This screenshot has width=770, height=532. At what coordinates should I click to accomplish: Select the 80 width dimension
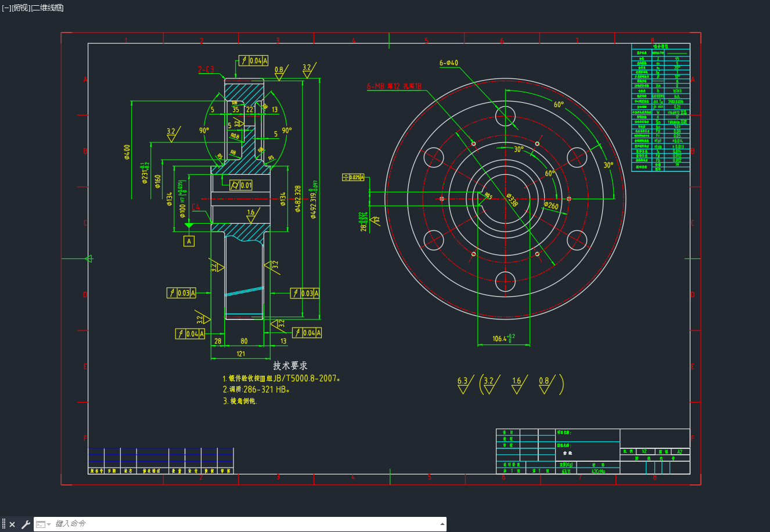(x=244, y=341)
